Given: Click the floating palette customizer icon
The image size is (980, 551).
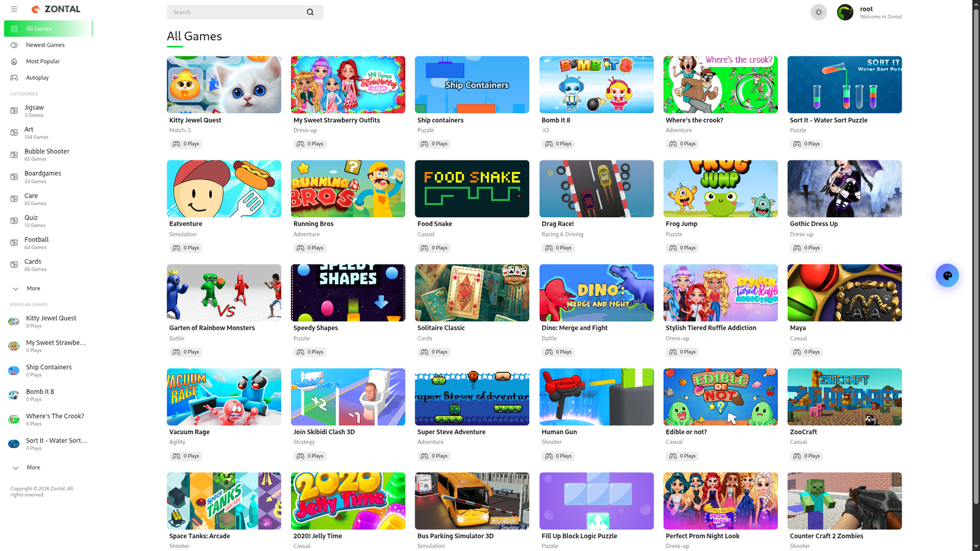Looking at the screenshot, I should (x=947, y=275).
